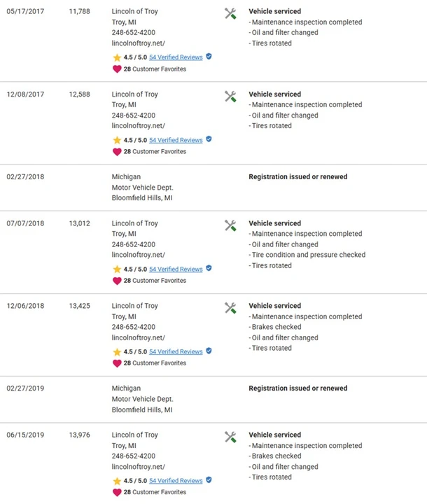427x504 pixels.
Task: Open 54 Verified Reviews link for 05/17/2017
Action: (176, 57)
